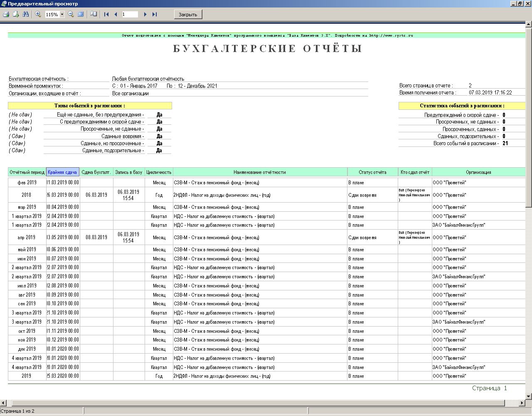The image size is (532, 416).
Task: Jump to the last page
Action: pyautogui.click(x=155, y=14)
